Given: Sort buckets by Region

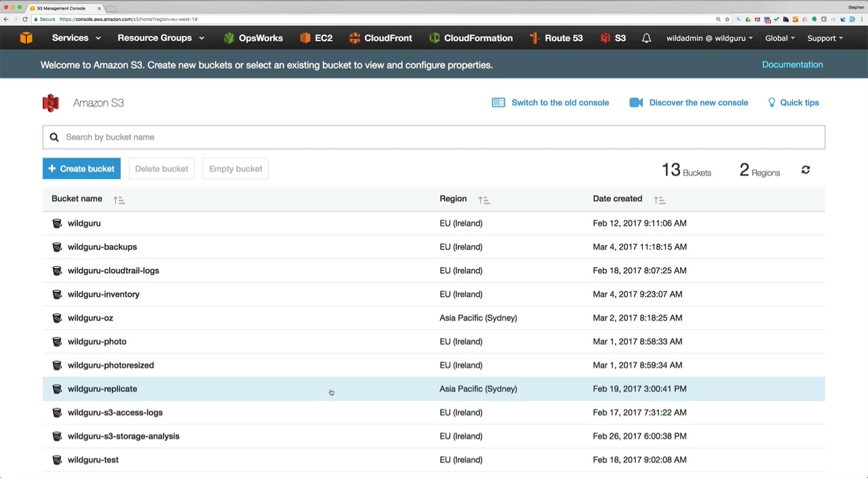Looking at the screenshot, I should 484,199.
